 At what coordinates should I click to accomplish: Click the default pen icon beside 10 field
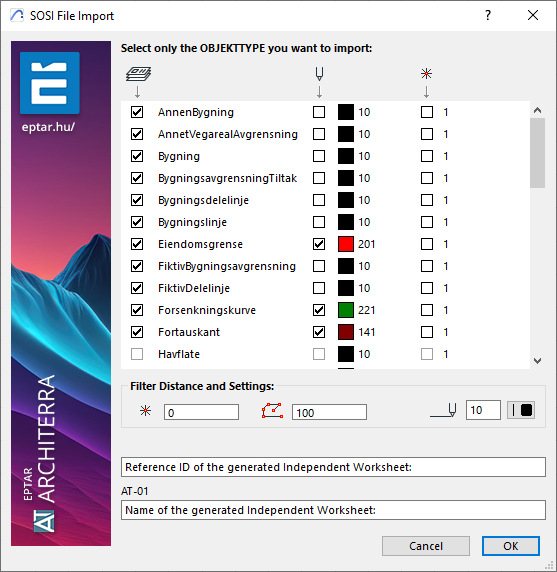click(x=443, y=410)
